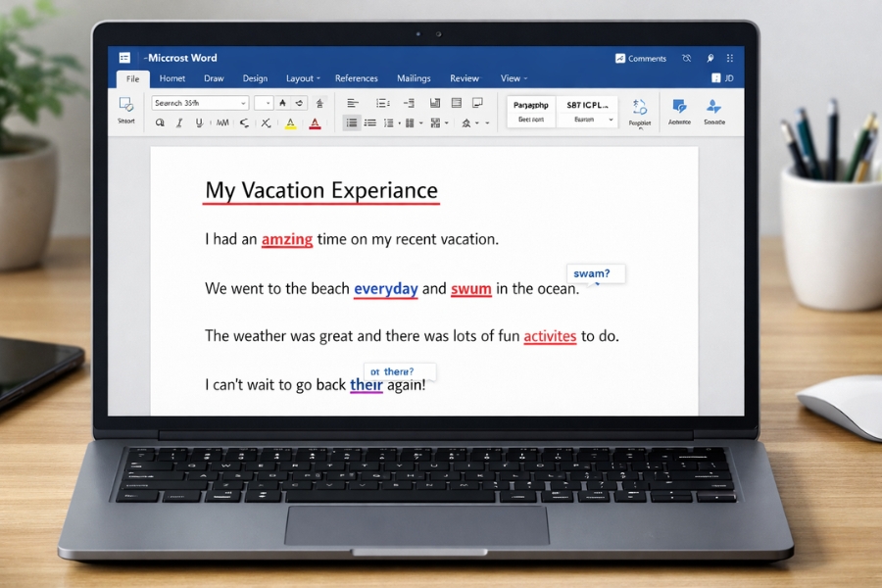Click the align left icon
Image resolution: width=882 pixels, height=588 pixels.
point(353,102)
